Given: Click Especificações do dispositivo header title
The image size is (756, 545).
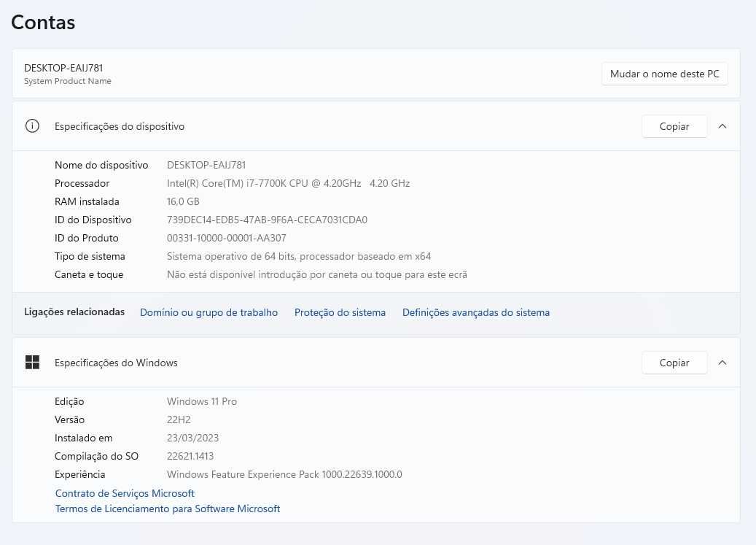Looking at the screenshot, I should (120, 126).
